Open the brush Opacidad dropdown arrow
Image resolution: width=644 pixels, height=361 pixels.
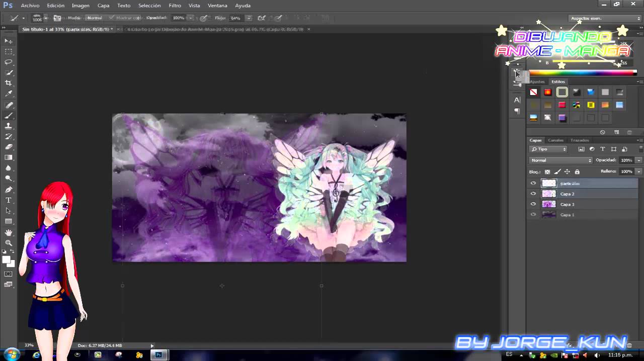pyautogui.click(x=190, y=18)
